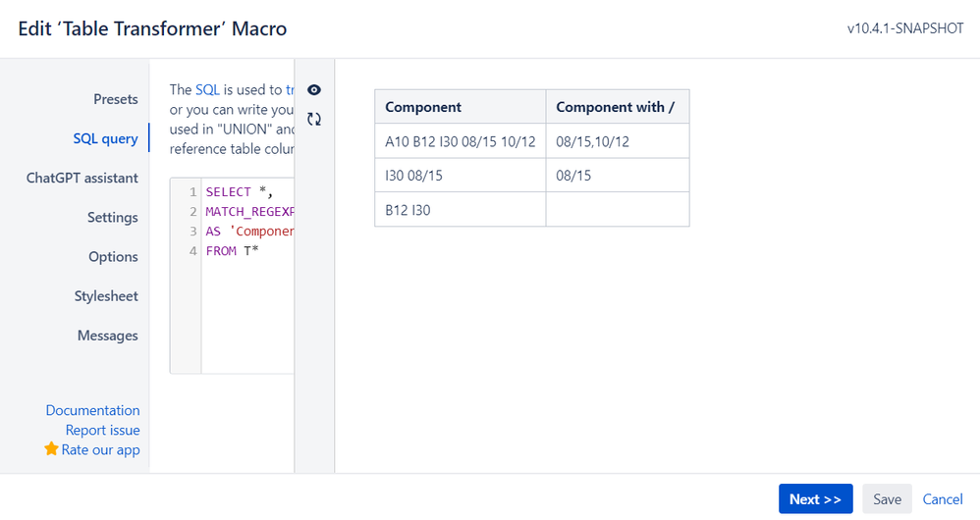Select the Options tab
This screenshot has width=980, height=520.
(x=113, y=256)
